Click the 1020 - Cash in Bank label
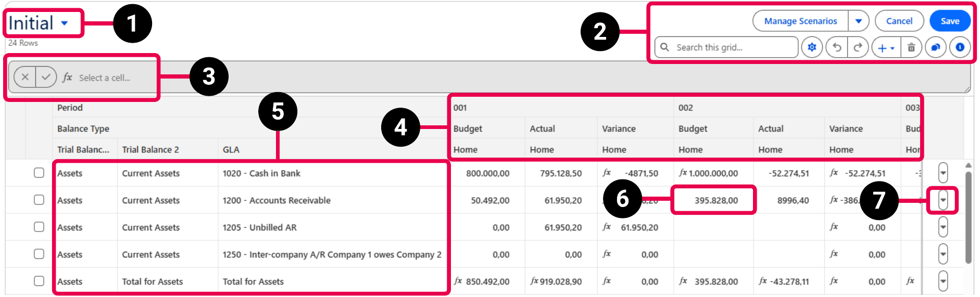This screenshot has height=297, width=980. (261, 173)
